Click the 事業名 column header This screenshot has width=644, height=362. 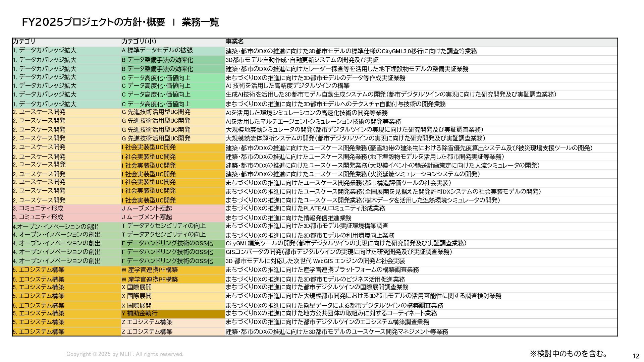coord(234,42)
